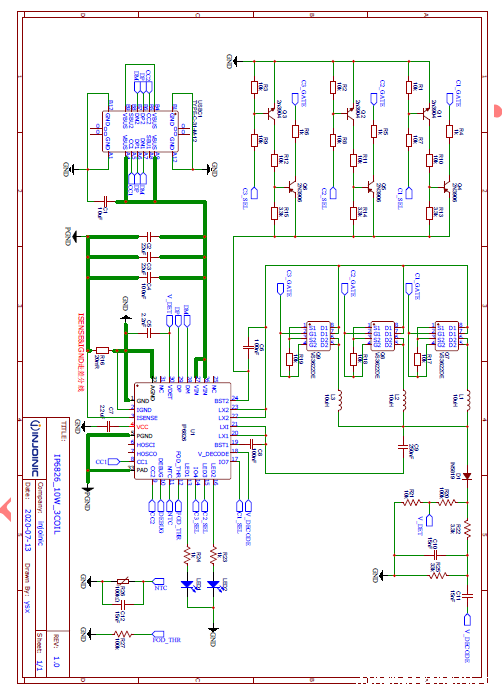
Task: Select the R16 20mR sense resistor
Action: pyautogui.click(x=103, y=351)
